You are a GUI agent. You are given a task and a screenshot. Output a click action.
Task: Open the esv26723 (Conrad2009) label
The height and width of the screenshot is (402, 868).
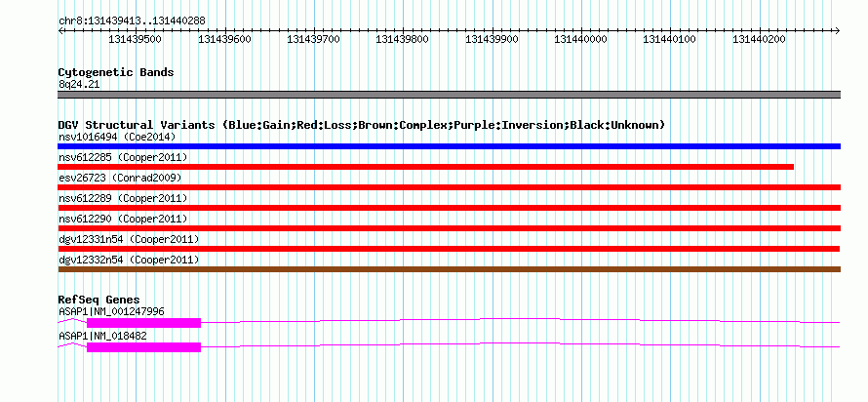tap(120, 178)
